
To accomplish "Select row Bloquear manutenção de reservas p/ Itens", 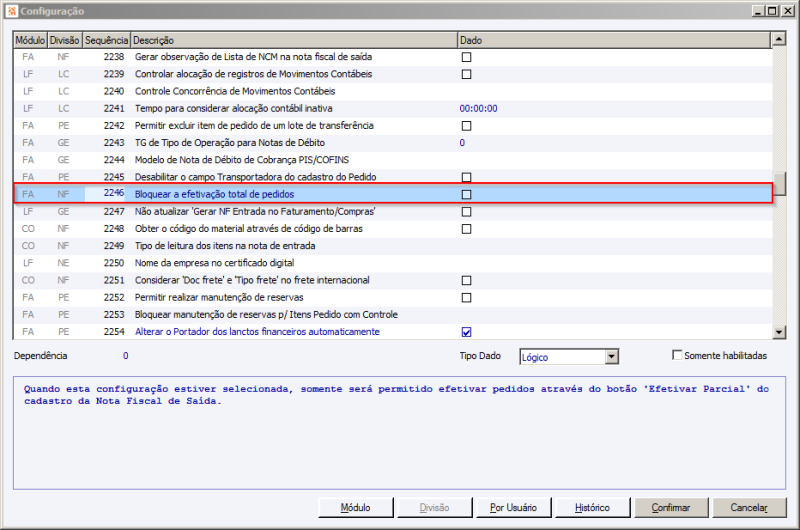I will point(393,315).
